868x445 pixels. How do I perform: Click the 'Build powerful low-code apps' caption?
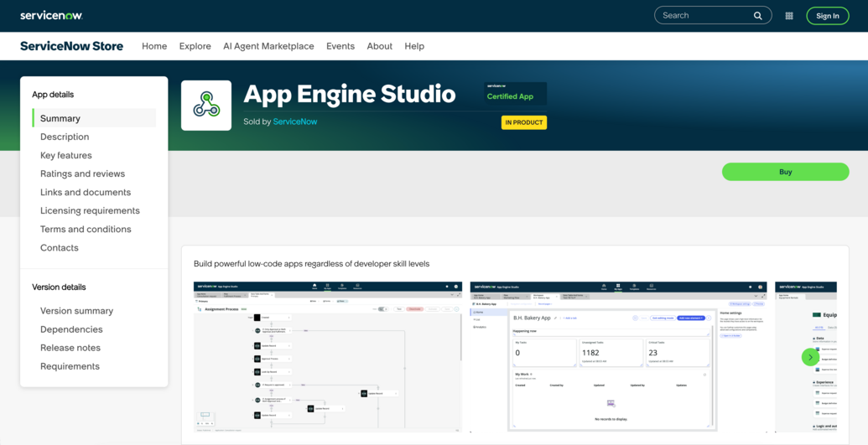[312, 263]
